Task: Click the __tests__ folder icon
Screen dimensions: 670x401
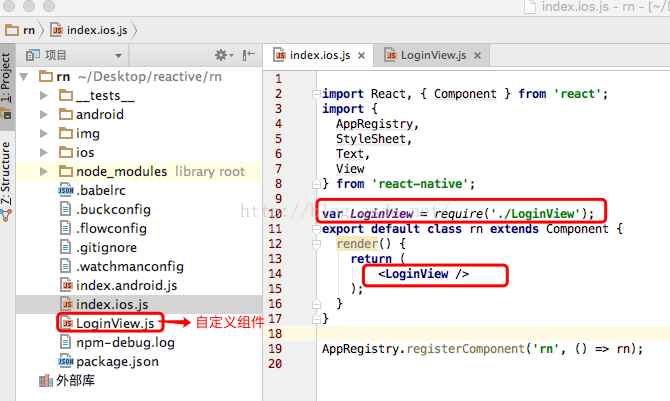Action: point(66,95)
